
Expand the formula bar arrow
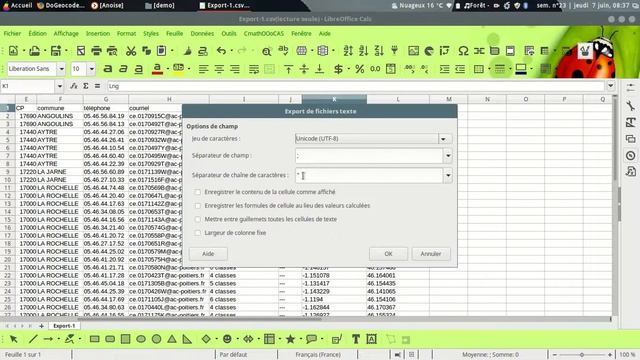610,86
